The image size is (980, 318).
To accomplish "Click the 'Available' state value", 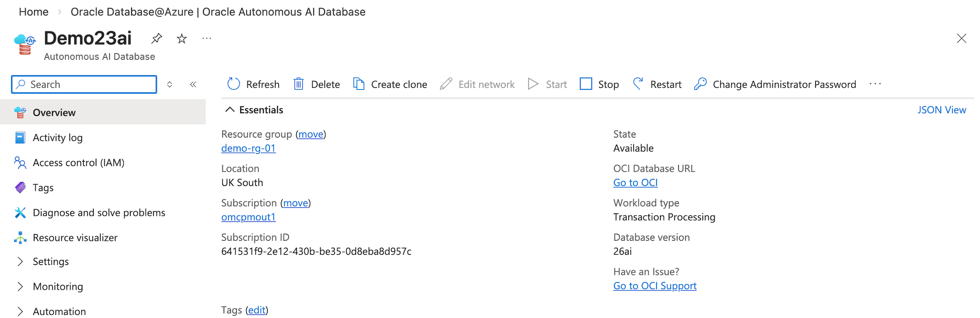I will (x=633, y=148).
